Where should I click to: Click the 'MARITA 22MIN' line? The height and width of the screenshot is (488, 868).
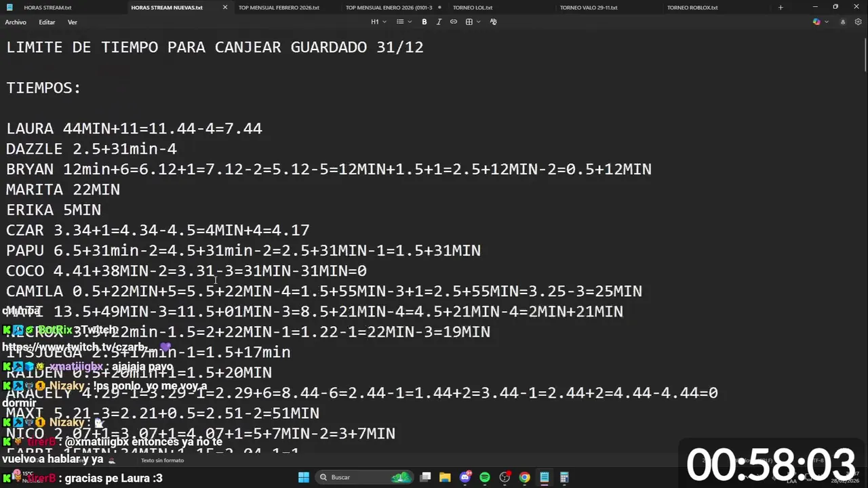click(63, 190)
